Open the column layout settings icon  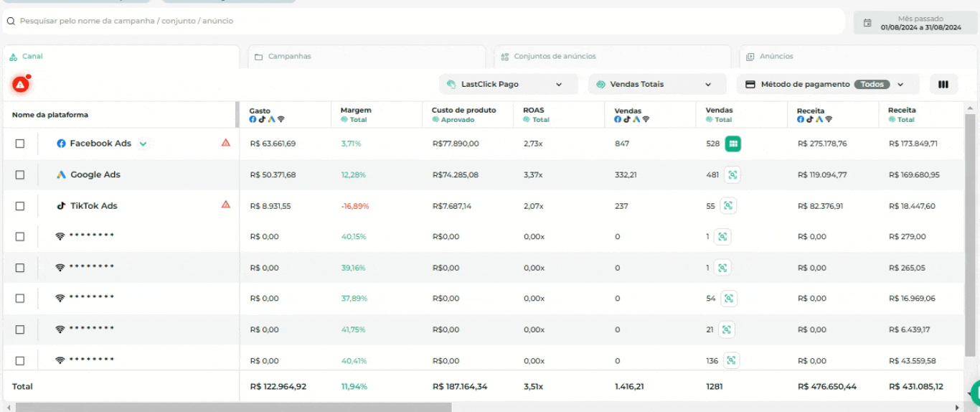943,85
